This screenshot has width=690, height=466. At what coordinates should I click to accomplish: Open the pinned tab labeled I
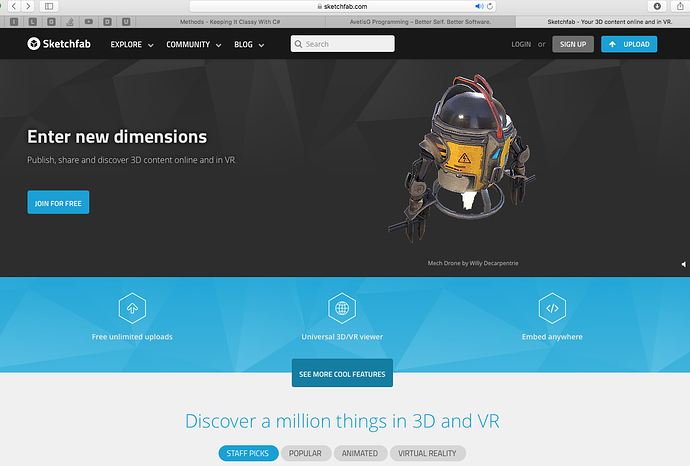[14, 22]
